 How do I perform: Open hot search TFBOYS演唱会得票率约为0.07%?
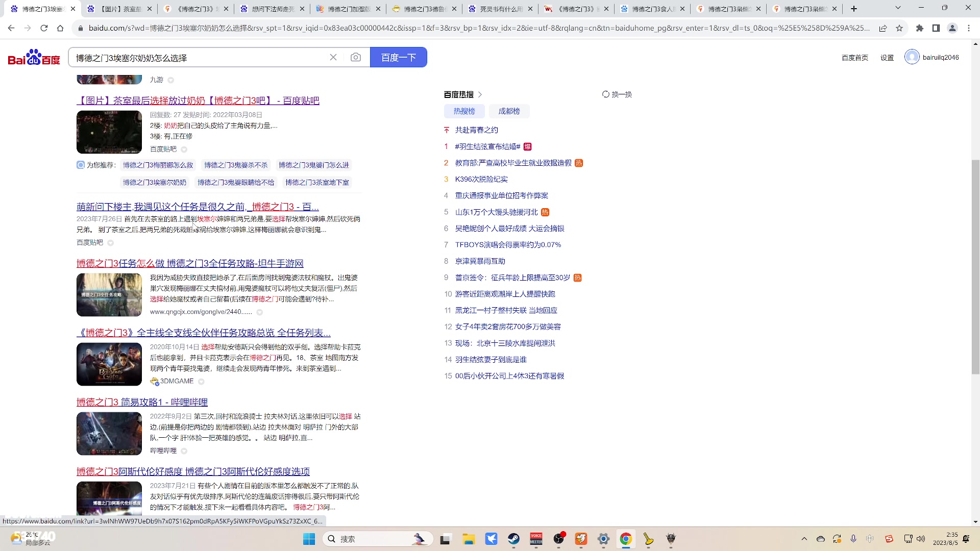coord(508,245)
